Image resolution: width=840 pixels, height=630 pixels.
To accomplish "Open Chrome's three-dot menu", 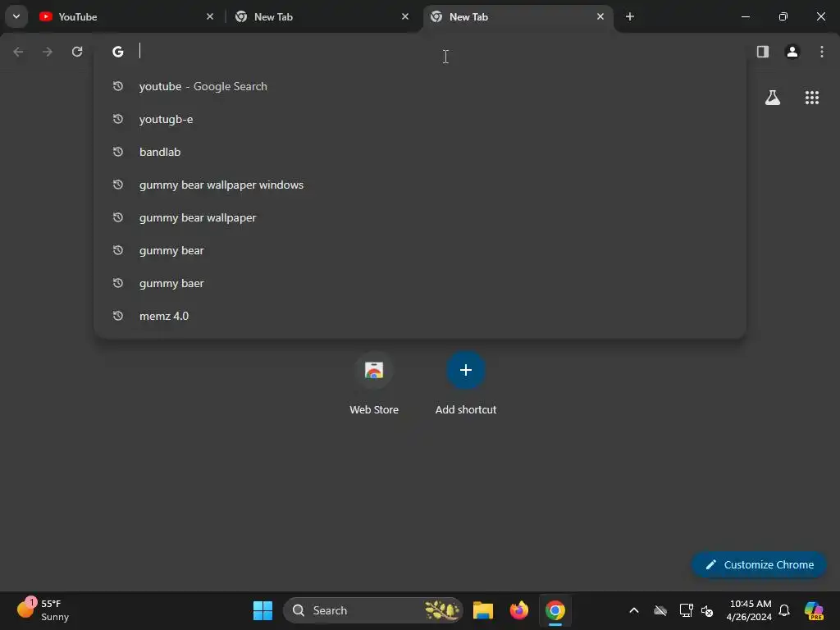I will pyautogui.click(x=822, y=52).
